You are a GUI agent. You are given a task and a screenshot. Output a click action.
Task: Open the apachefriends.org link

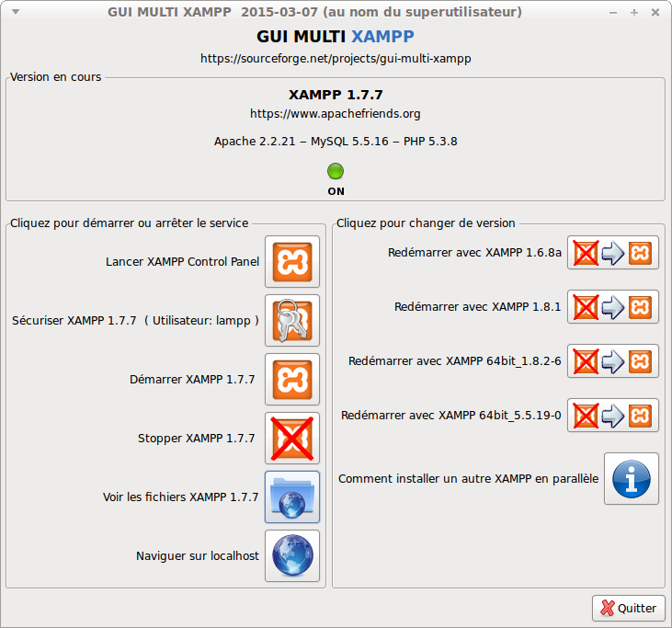(x=336, y=114)
